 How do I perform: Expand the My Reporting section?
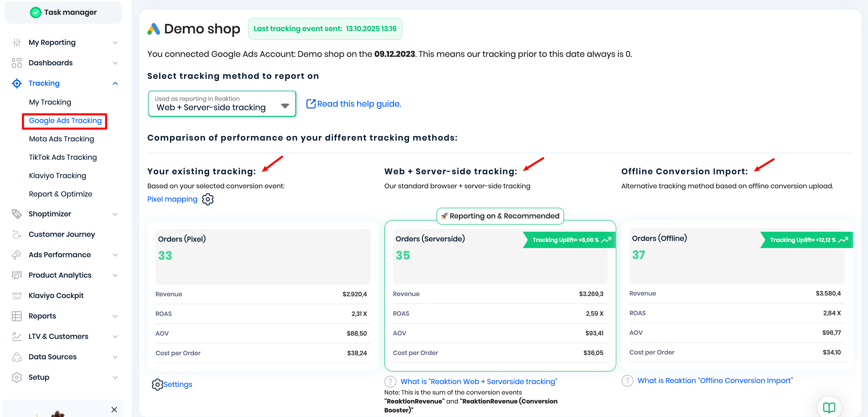click(115, 42)
